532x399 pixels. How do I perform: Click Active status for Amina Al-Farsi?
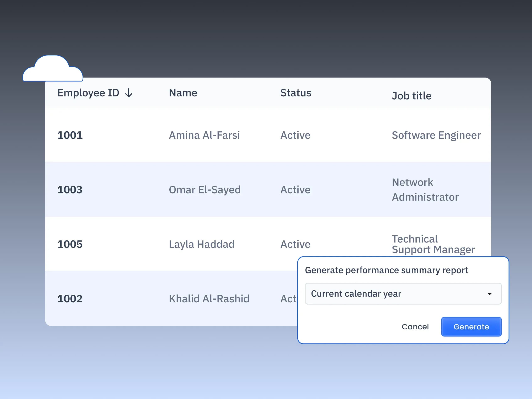tap(295, 135)
